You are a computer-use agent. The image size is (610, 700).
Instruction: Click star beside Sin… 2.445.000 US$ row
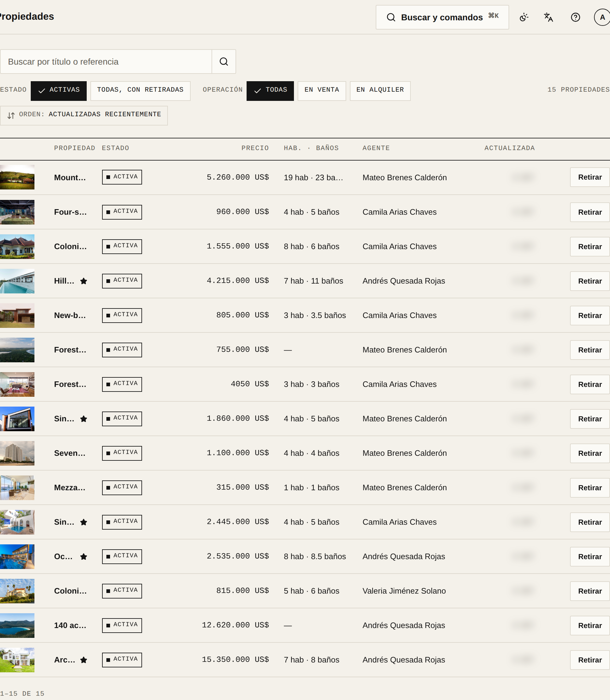click(x=83, y=522)
